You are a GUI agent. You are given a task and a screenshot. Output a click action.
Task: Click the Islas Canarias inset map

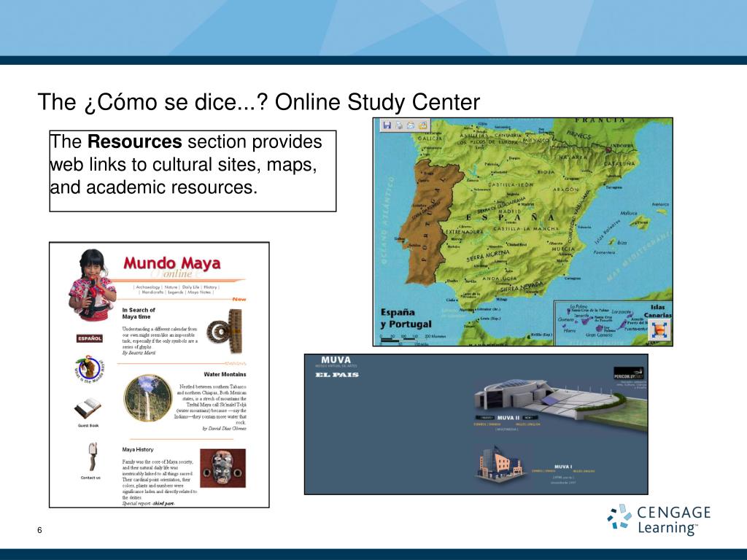[x=613, y=323]
